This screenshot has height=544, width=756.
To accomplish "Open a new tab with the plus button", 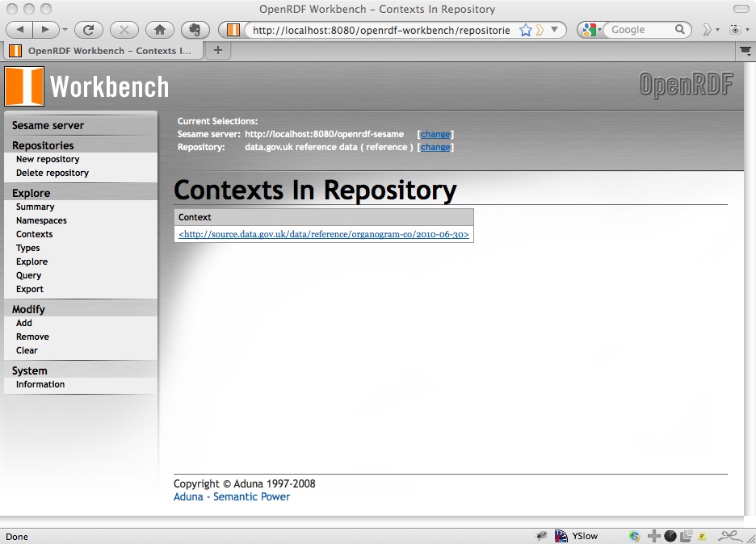I will [218, 50].
